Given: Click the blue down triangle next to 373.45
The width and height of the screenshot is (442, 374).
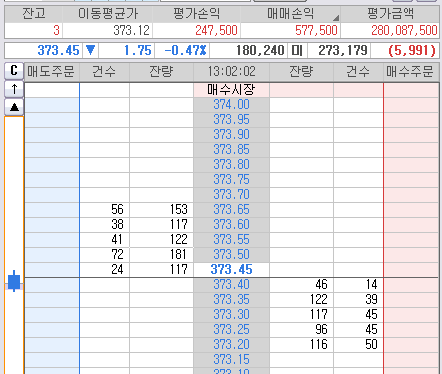Looking at the screenshot, I should click(x=90, y=50).
